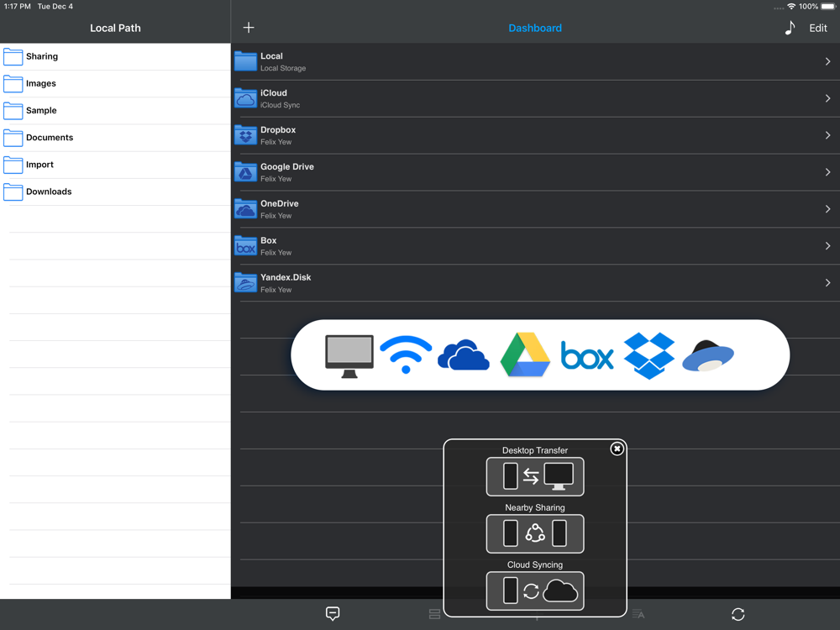Tap the list layout icon in the bottom bar
Screen dimensions: 840x630
(x=434, y=614)
